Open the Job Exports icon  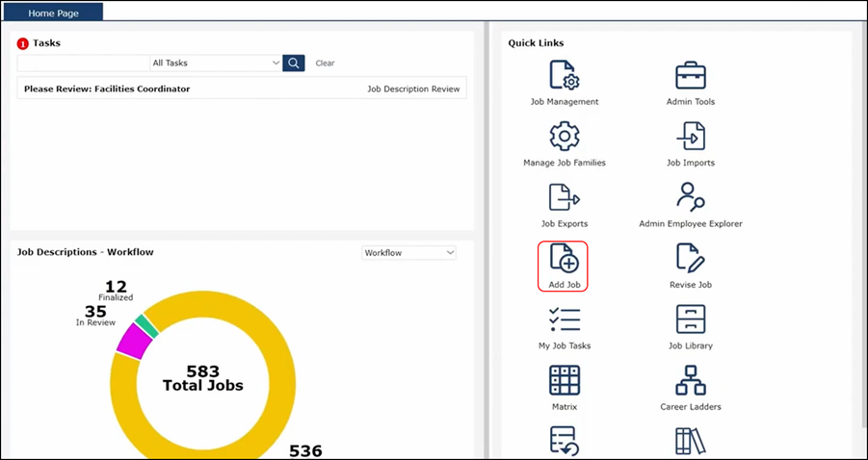coord(564,197)
